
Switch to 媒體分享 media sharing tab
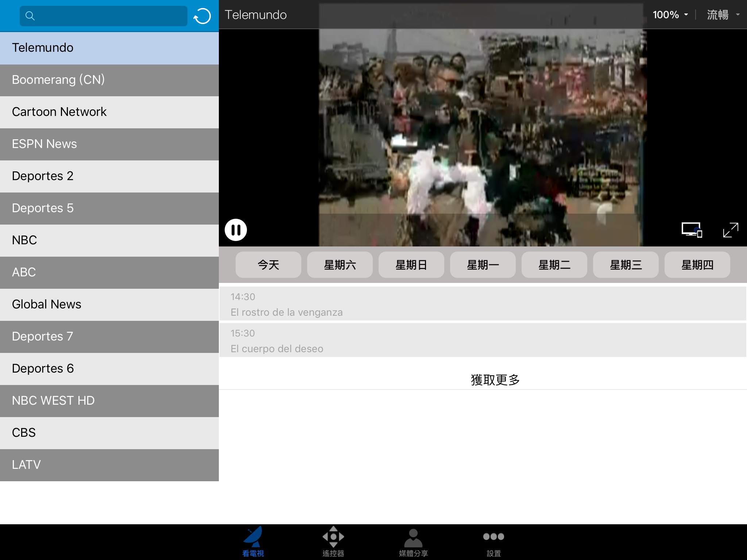413,542
